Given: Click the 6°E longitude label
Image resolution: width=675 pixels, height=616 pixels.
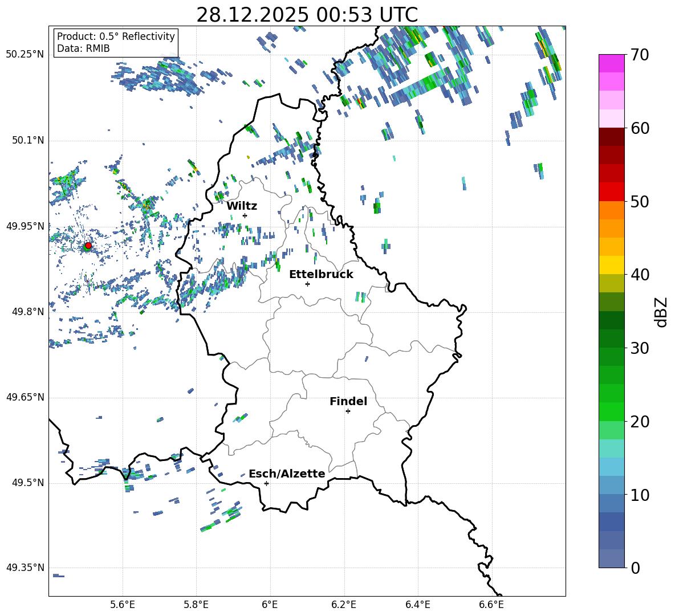Looking at the screenshot, I should pos(270,605).
